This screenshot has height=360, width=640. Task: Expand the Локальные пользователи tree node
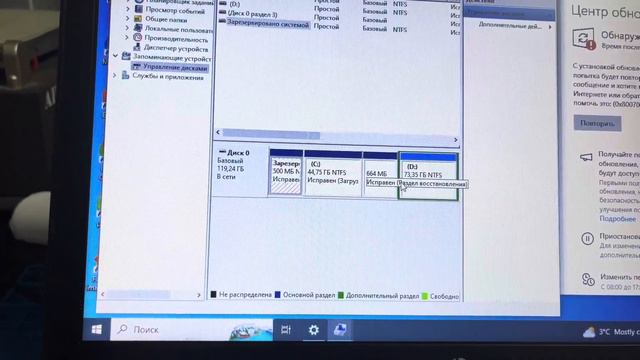[127, 28]
